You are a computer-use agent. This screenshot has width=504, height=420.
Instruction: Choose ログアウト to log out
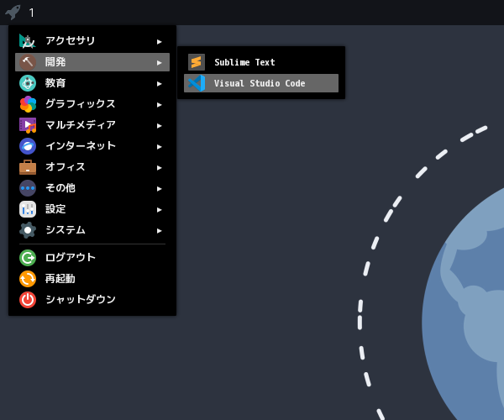coord(92,258)
